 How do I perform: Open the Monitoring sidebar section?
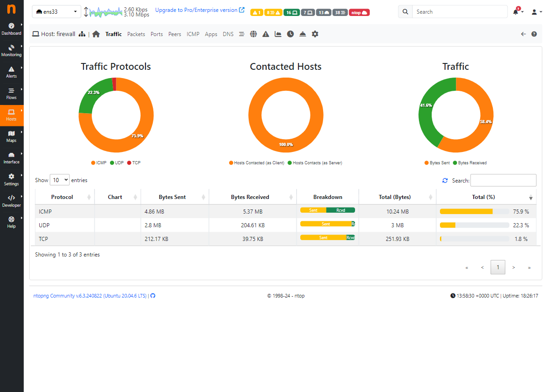point(11,51)
